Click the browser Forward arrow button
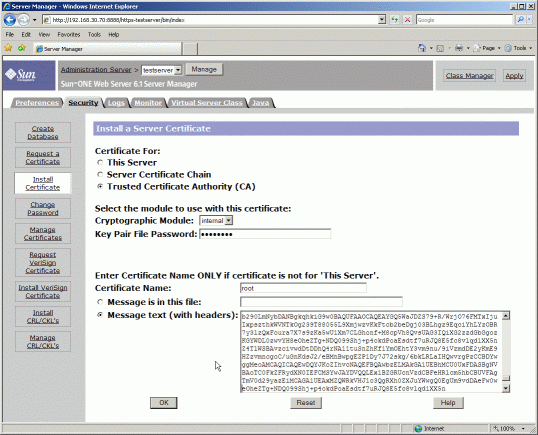Image resolution: width=538 pixels, height=435 pixels. (23, 20)
